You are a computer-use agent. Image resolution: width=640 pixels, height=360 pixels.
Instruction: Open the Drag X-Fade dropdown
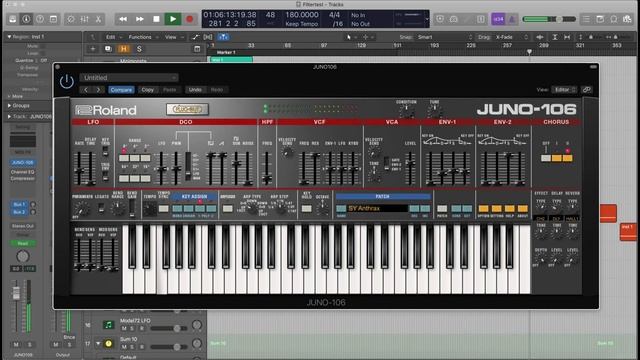point(511,37)
